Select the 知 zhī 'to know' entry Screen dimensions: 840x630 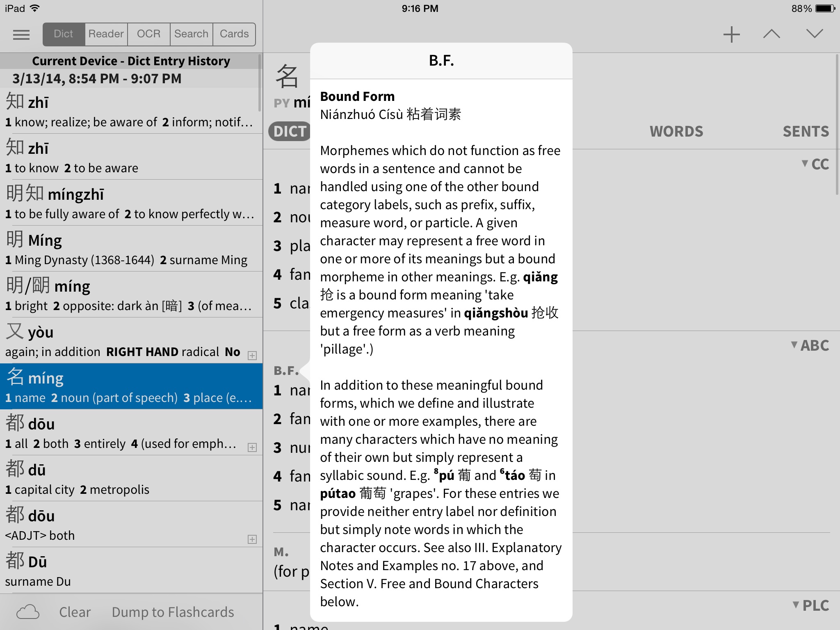[131, 157]
